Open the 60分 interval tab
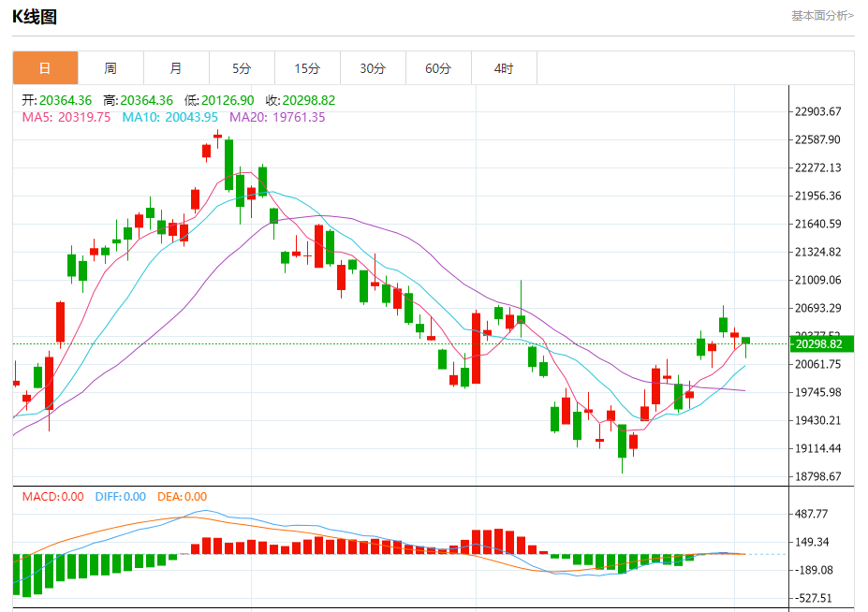Viewport: 868px width, 612px height. 438,68
